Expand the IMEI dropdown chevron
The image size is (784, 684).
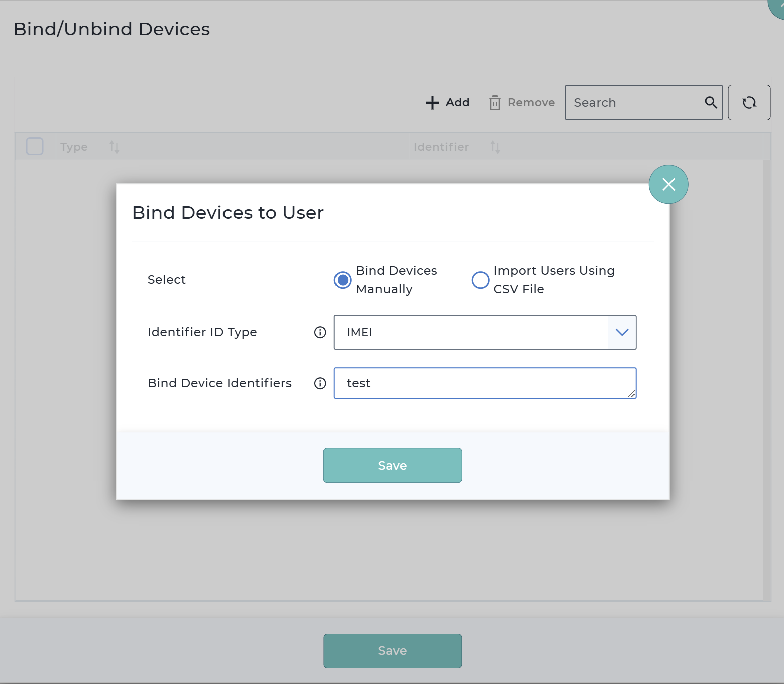pos(622,332)
